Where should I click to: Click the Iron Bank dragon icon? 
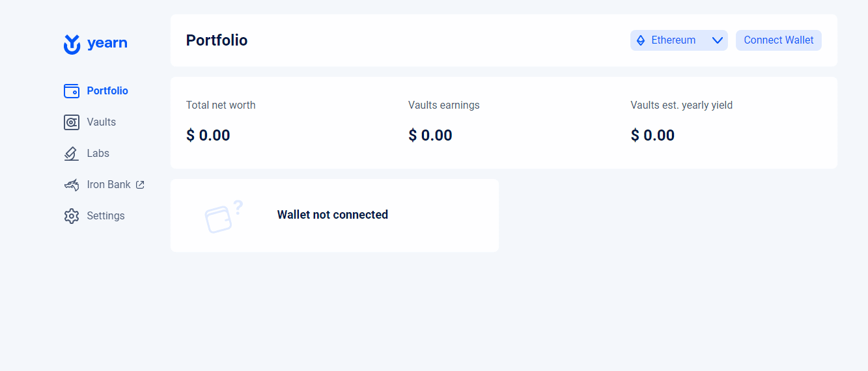coord(72,185)
